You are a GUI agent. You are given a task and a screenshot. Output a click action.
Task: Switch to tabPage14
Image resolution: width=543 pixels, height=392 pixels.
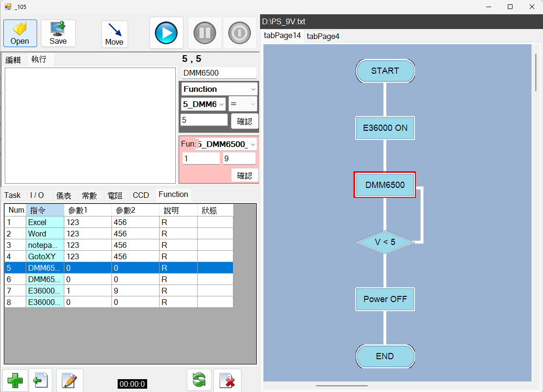click(282, 36)
